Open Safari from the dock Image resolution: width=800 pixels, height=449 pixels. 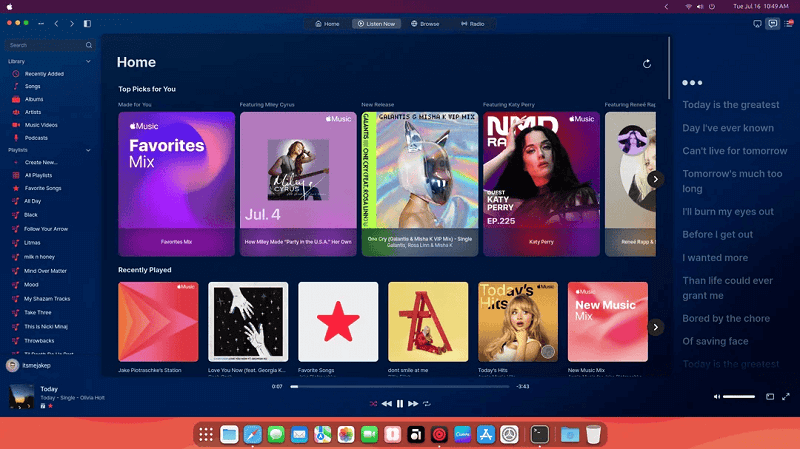click(x=253, y=435)
